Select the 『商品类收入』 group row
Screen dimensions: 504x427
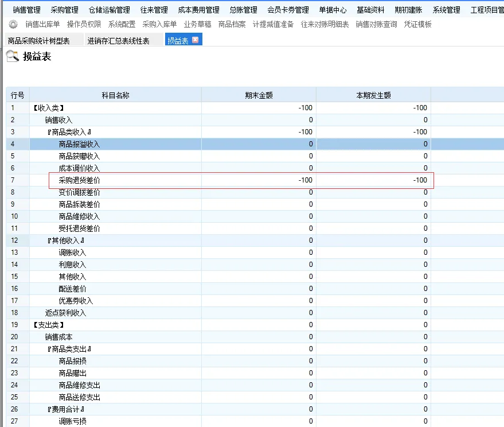69,132
